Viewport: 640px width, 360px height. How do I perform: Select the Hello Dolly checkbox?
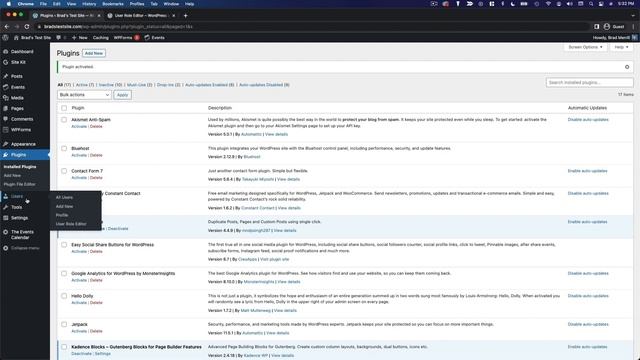[x=64, y=296]
